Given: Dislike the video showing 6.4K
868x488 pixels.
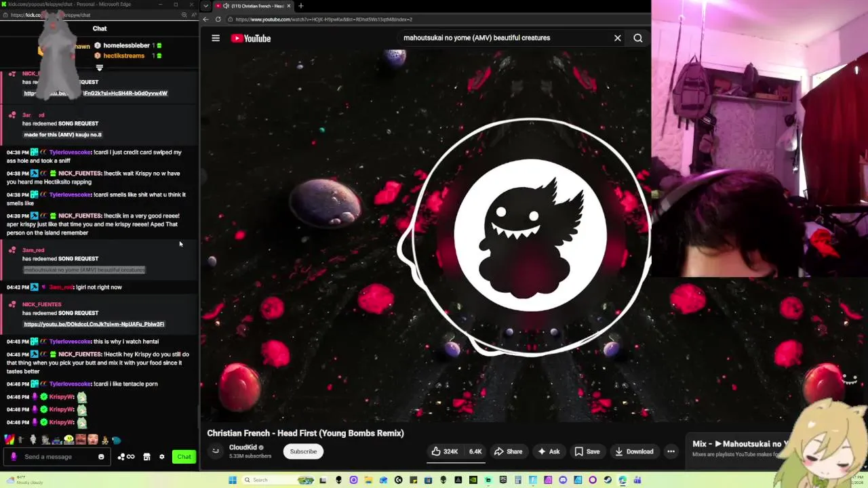Looking at the screenshot, I should pos(475,451).
